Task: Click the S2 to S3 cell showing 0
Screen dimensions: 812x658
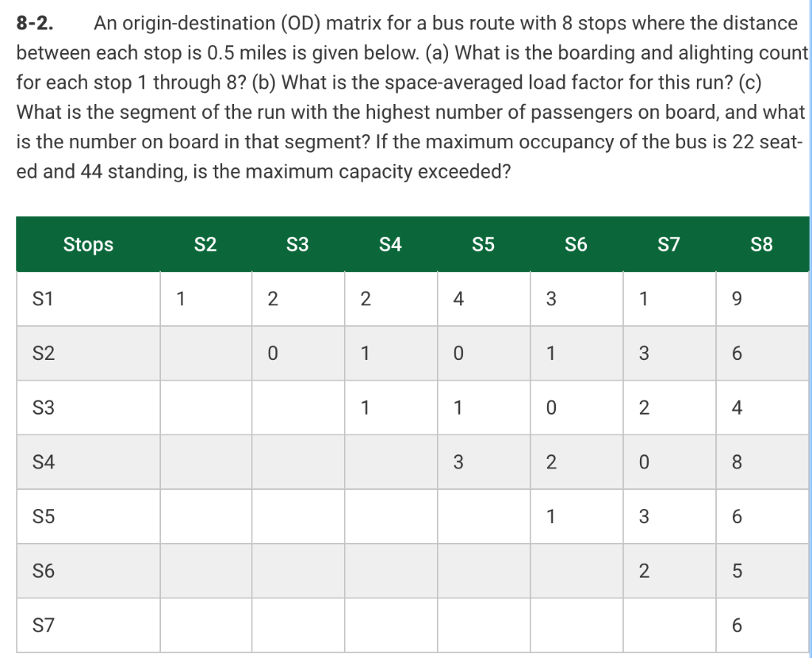Action: coord(298,353)
